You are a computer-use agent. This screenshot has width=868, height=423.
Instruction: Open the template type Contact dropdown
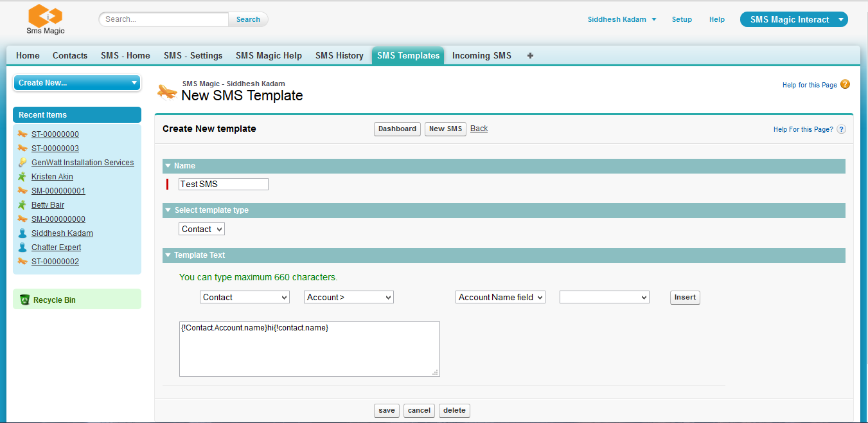202,230
